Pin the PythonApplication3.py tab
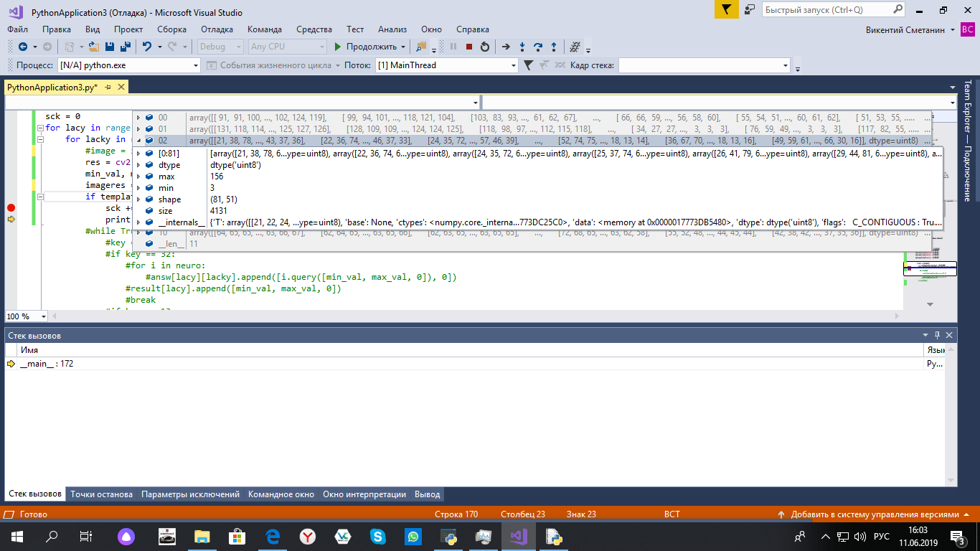 [x=108, y=87]
